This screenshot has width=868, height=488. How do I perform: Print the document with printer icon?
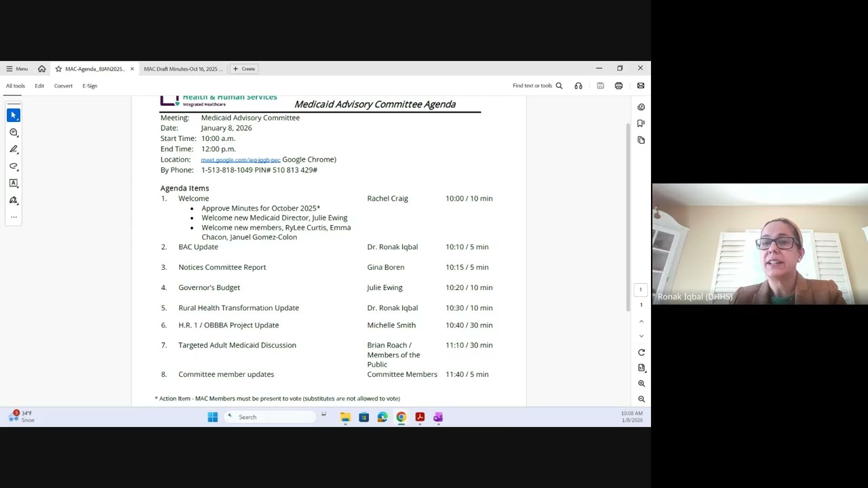click(x=618, y=85)
